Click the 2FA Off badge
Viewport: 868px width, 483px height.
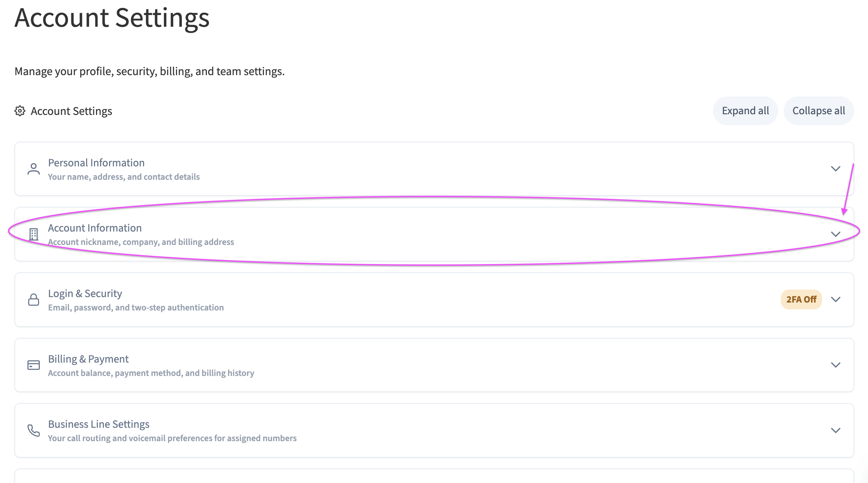click(801, 299)
